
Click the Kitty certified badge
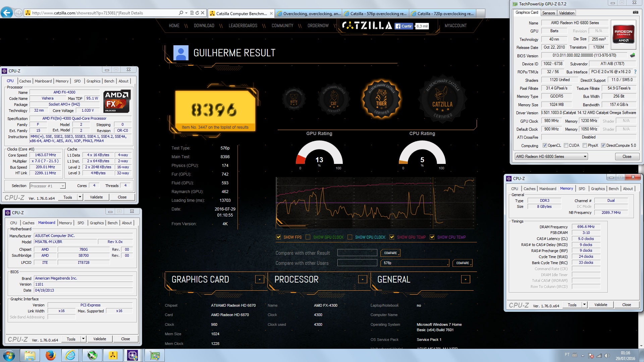click(x=294, y=100)
